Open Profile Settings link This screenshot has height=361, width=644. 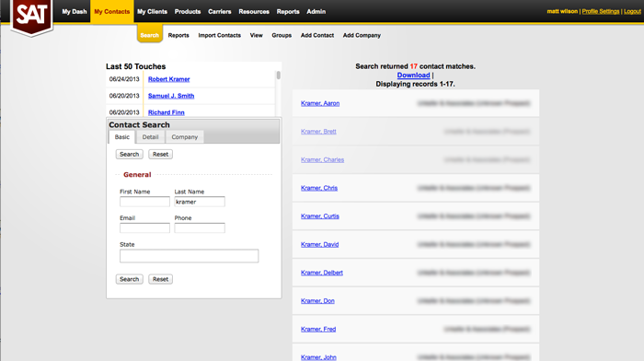601,12
